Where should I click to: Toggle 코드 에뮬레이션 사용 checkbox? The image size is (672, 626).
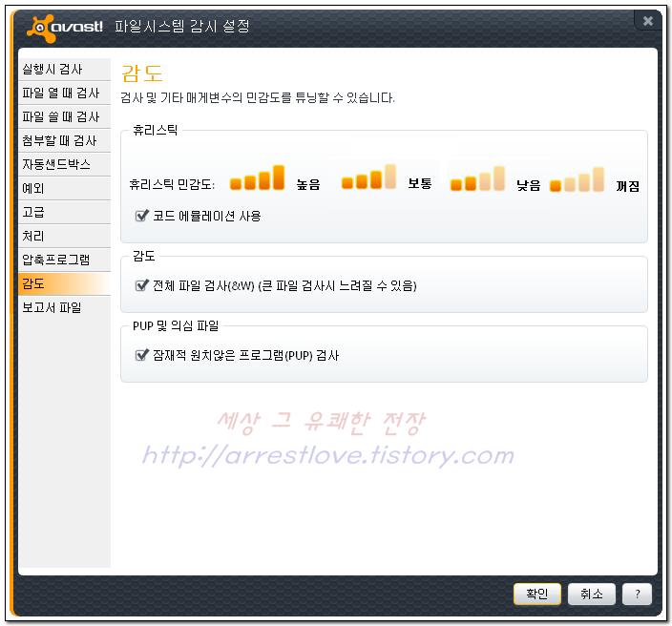click(x=142, y=216)
